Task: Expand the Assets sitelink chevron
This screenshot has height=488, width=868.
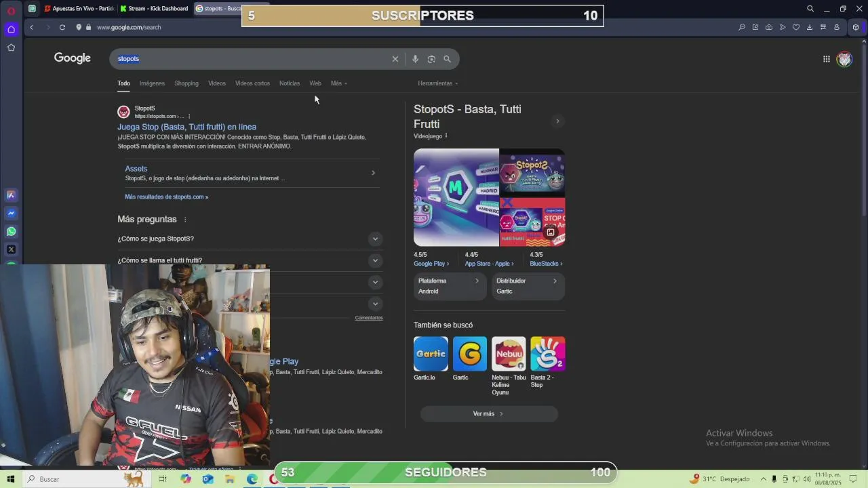Action: click(373, 173)
